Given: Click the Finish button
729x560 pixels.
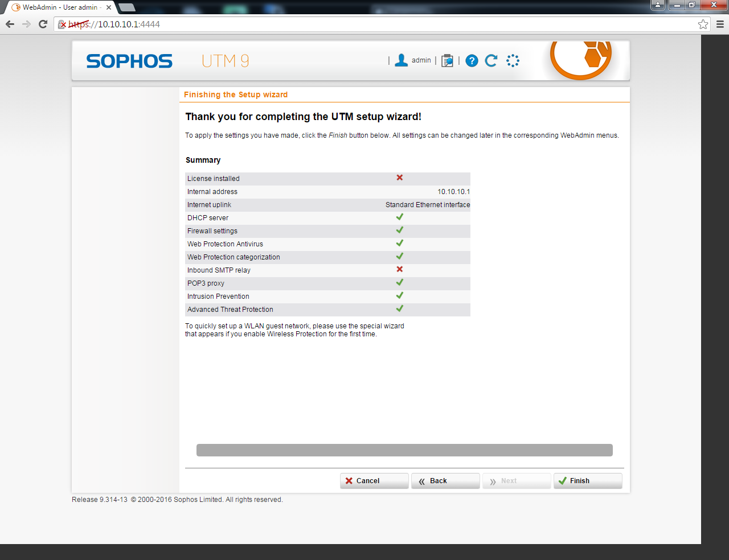Looking at the screenshot, I should click(x=588, y=481).
